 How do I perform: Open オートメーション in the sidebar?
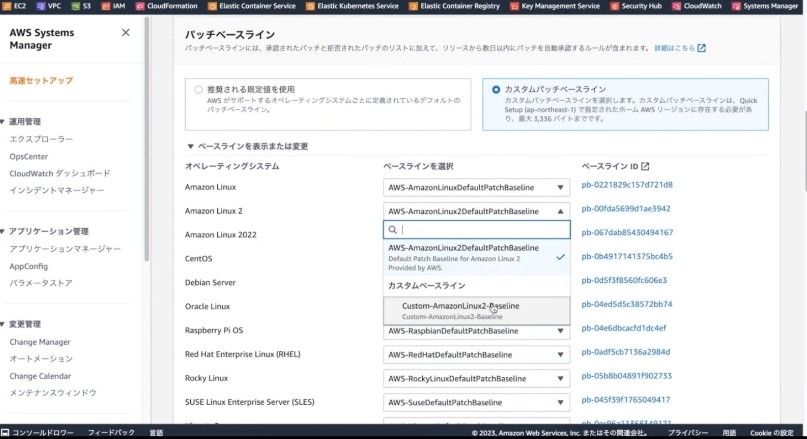pyautogui.click(x=41, y=359)
